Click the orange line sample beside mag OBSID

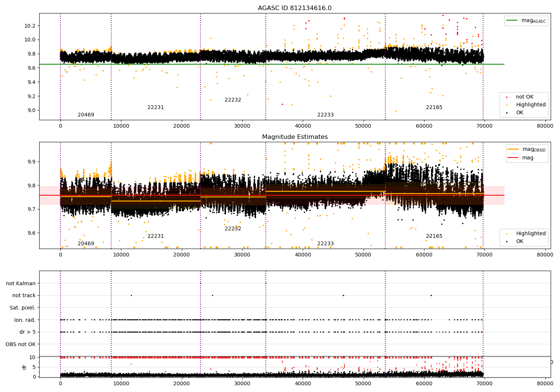point(513,149)
